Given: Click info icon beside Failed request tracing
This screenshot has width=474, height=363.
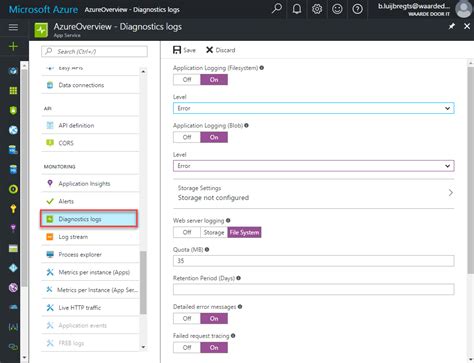Looking at the screenshot, I should [233, 336].
